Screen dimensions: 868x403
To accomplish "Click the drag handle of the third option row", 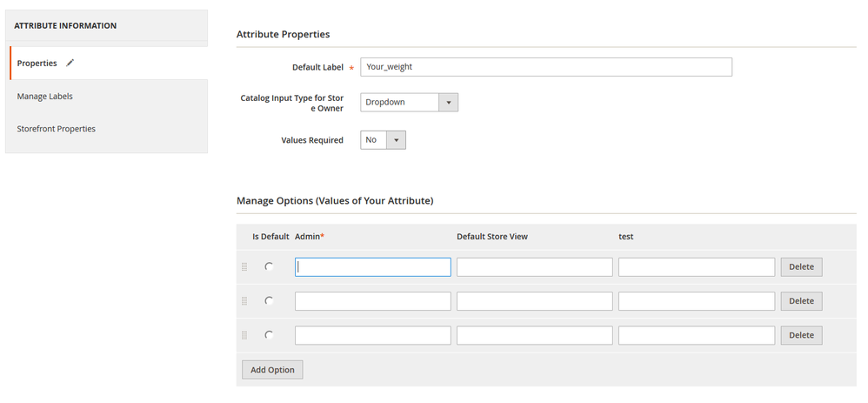I will pyautogui.click(x=244, y=335).
